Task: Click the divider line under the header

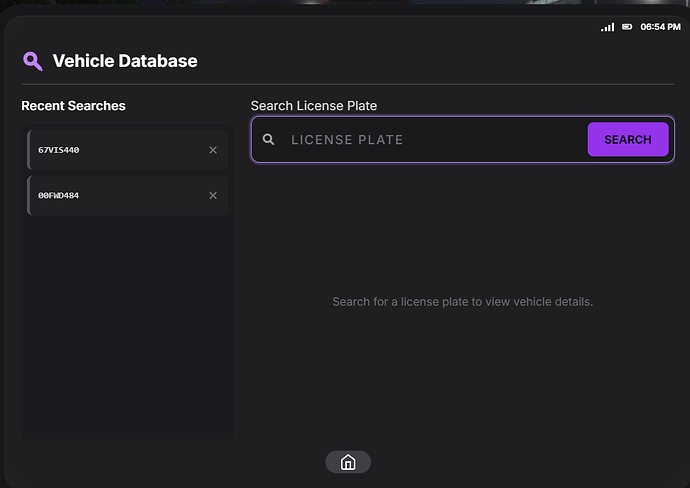Action: click(x=345, y=85)
